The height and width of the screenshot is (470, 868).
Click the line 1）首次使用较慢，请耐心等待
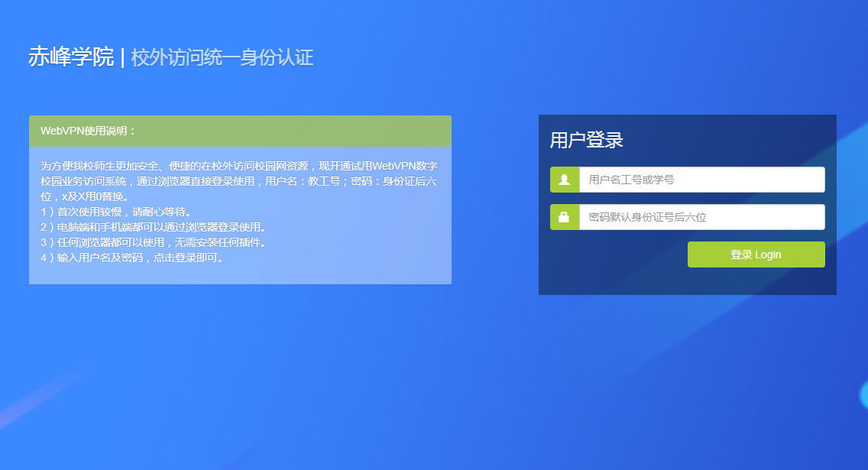click(115, 212)
